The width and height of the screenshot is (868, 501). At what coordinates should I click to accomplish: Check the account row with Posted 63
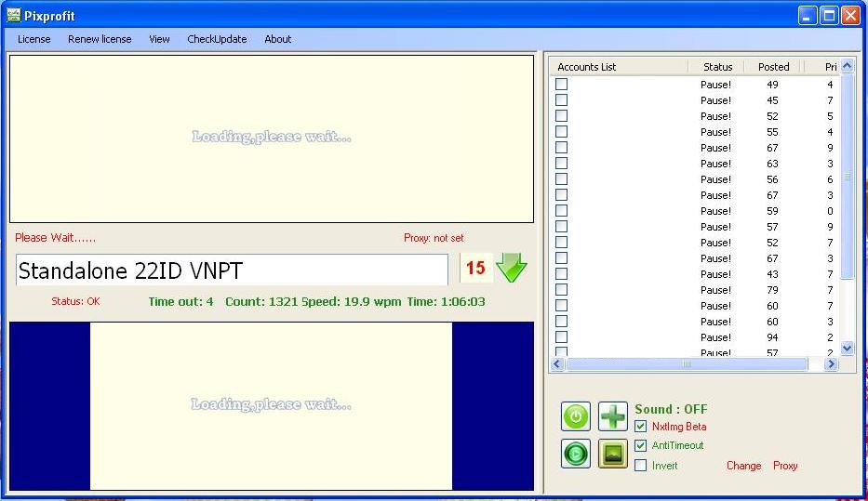[561, 164]
